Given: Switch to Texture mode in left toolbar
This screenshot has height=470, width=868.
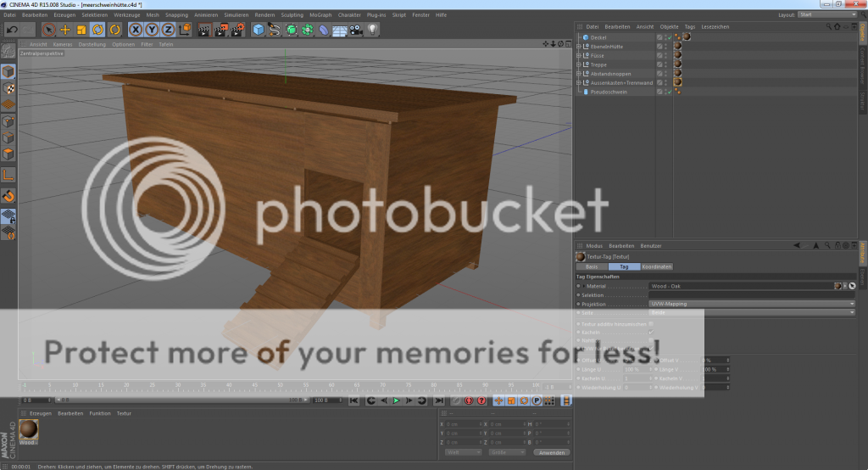Looking at the screenshot, I should tap(8, 88).
